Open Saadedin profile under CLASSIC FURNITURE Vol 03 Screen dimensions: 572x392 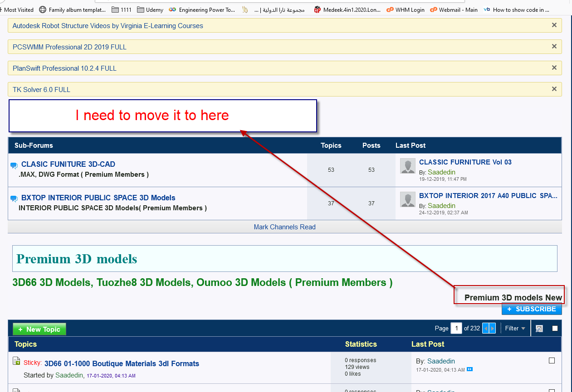pyautogui.click(x=441, y=172)
